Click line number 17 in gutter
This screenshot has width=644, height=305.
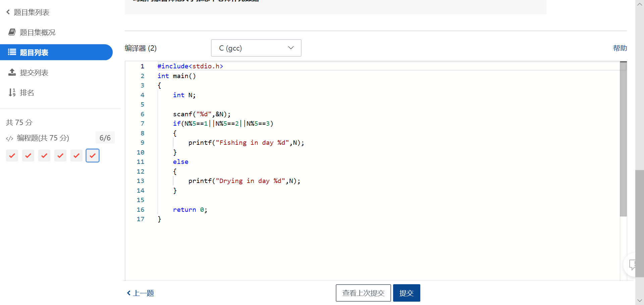[141, 219]
